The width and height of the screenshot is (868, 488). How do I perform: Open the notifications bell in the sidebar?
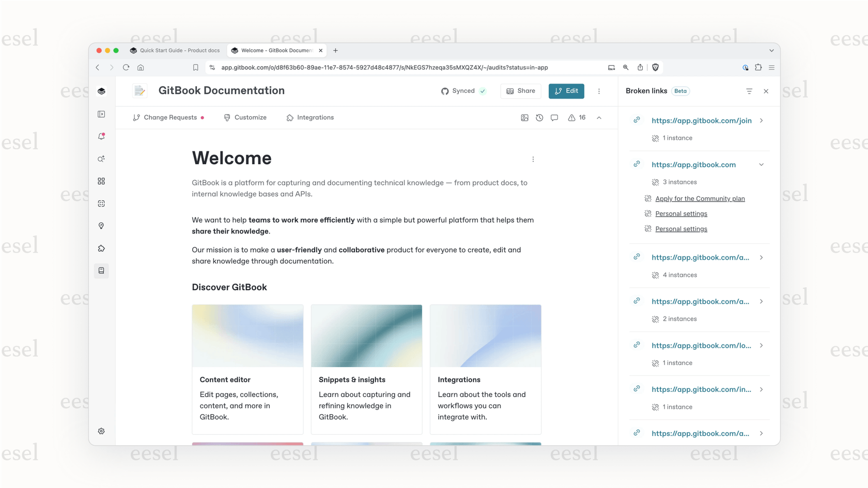pyautogui.click(x=101, y=136)
